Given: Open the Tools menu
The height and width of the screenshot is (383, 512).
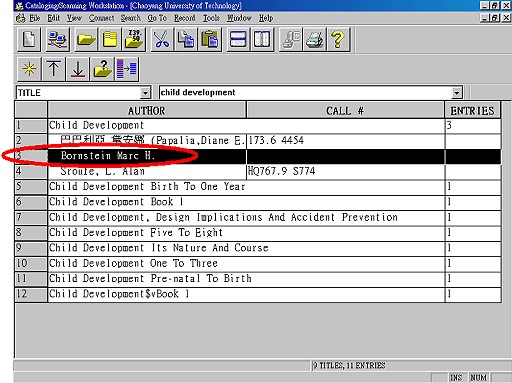Looking at the screenshot, I should pyautogui.click(x=211, y=18).
